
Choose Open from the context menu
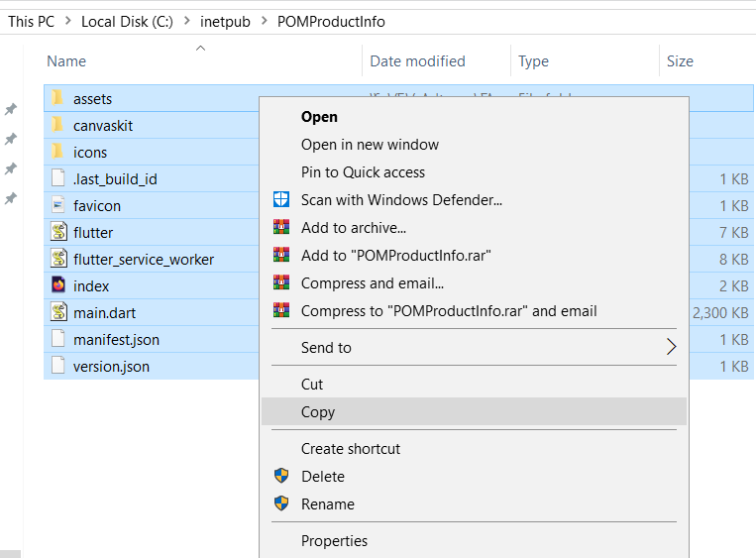(x=474, y=117)
